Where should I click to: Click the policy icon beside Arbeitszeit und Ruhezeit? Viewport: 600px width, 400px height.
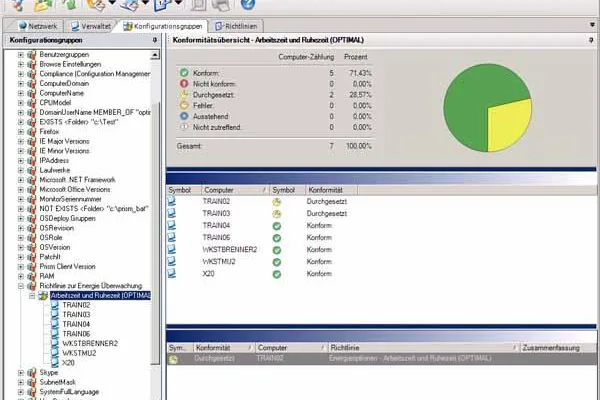click(43, 296)
